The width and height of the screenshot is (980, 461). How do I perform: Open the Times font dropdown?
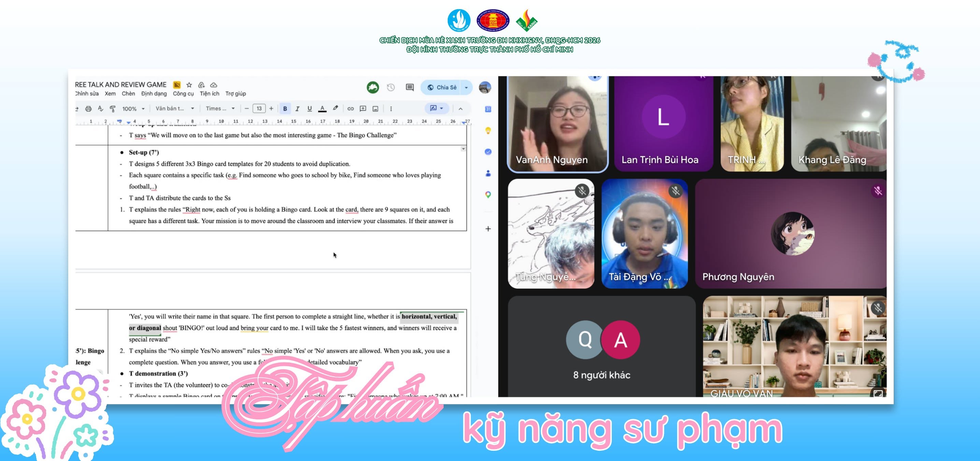point(220,109)
